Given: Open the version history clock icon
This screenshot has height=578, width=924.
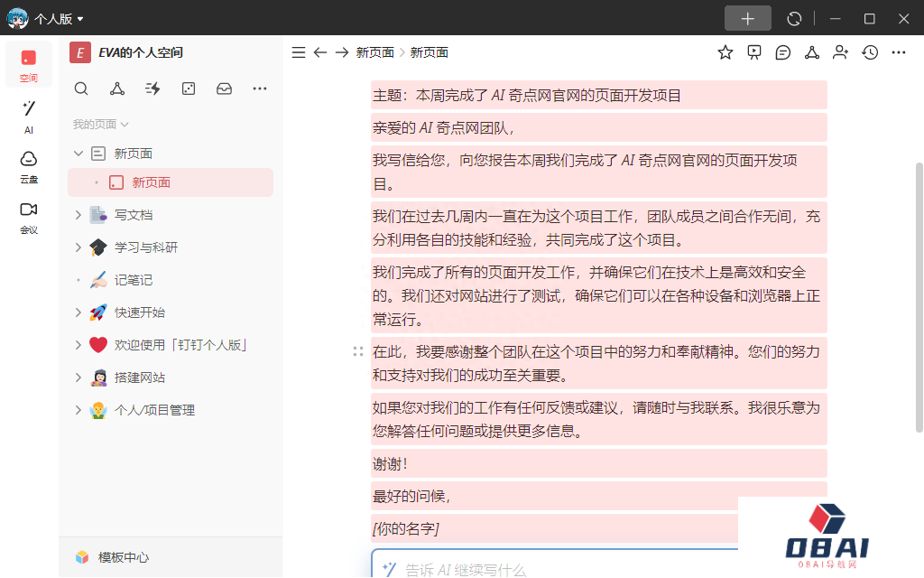Looking at the screenshot, I should coord(870,52).
